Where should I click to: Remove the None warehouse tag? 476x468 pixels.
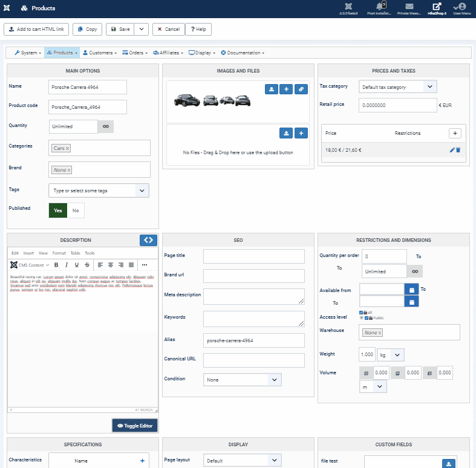pyautogui.click(x=379, y=333)
